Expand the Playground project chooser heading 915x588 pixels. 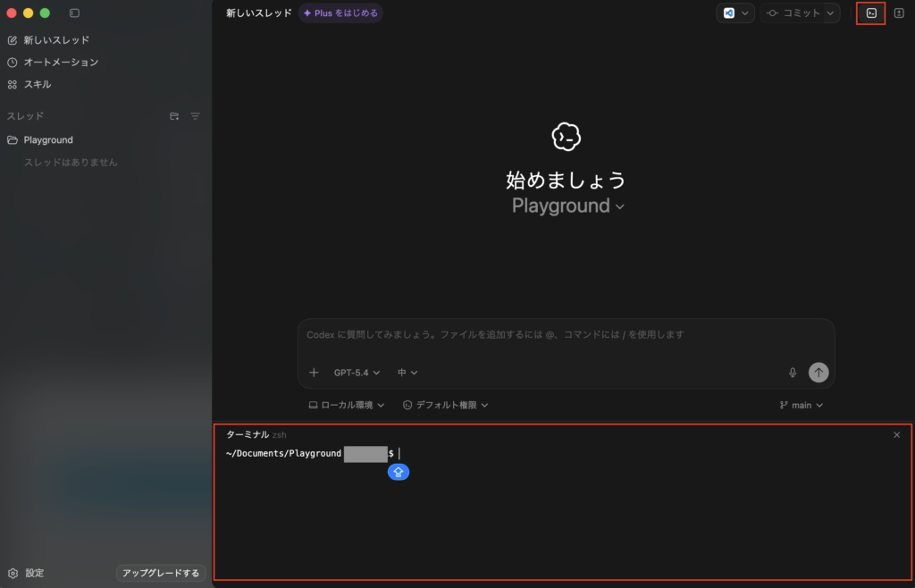tap(567, 206)
